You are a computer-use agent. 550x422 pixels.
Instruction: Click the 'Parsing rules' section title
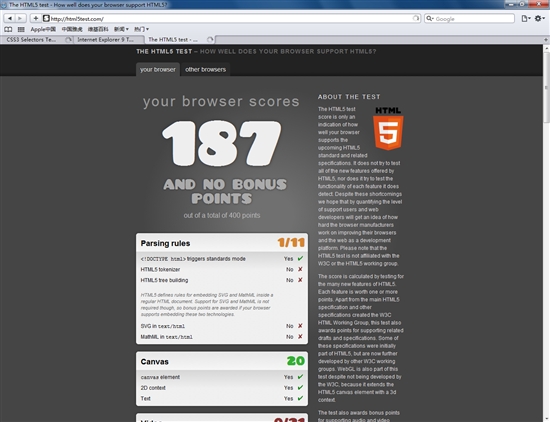165,243
